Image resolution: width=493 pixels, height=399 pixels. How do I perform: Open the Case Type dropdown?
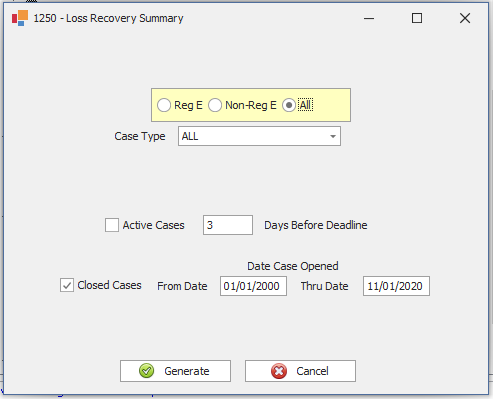tap(259, 136)
